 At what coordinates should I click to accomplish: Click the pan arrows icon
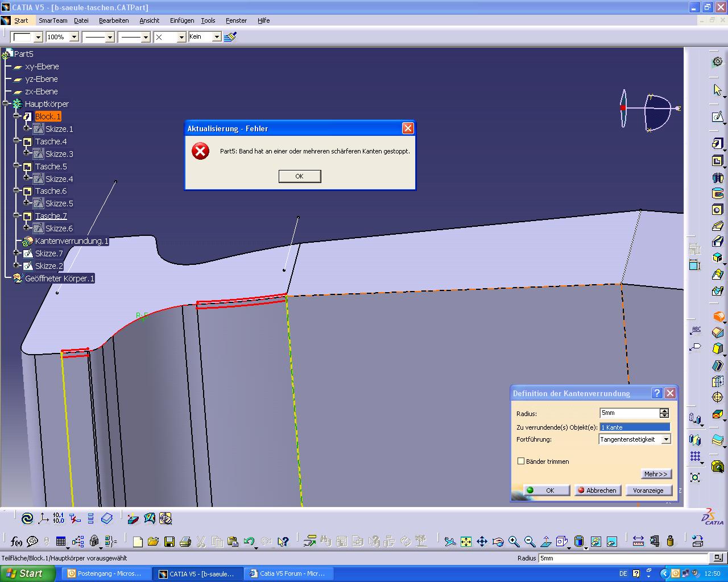click(482, 542)
